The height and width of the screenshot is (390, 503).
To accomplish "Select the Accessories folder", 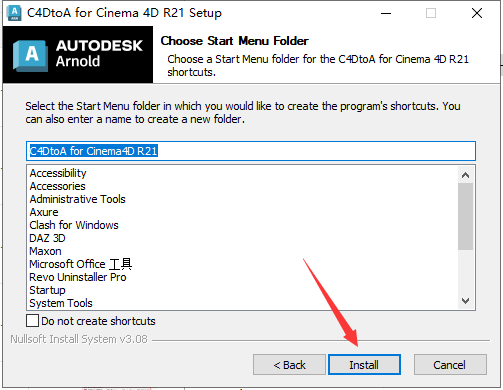I will [x=58, y=186].
